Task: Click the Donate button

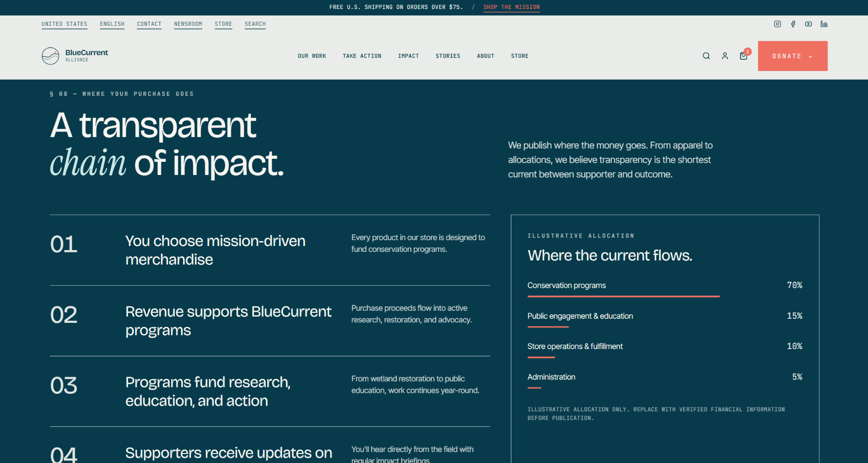Action: coord(793,56)
